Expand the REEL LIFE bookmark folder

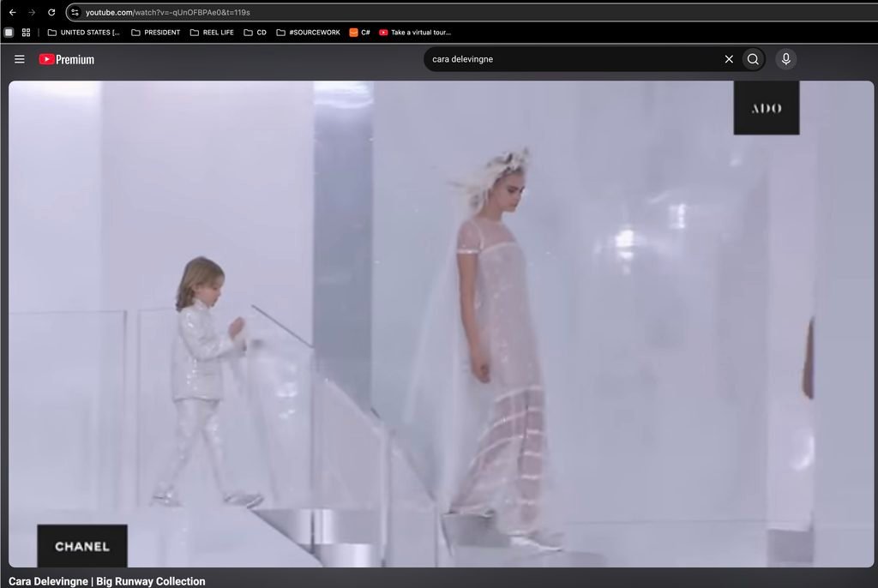point(212,33)
